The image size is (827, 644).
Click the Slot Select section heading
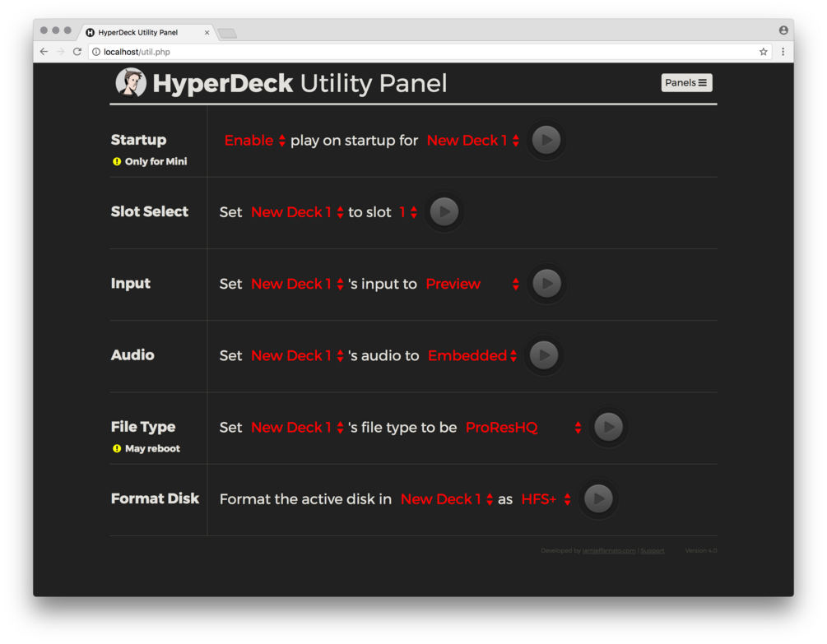coord(149,211)
